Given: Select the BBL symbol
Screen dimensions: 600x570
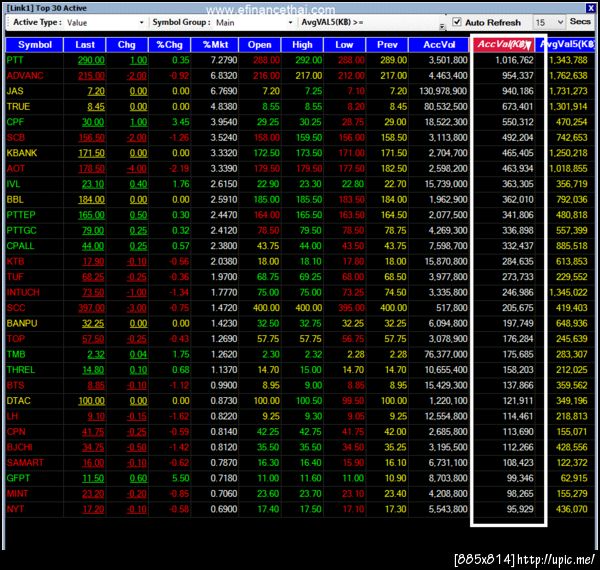Looking at the screenshot, I should click(15, 200).
